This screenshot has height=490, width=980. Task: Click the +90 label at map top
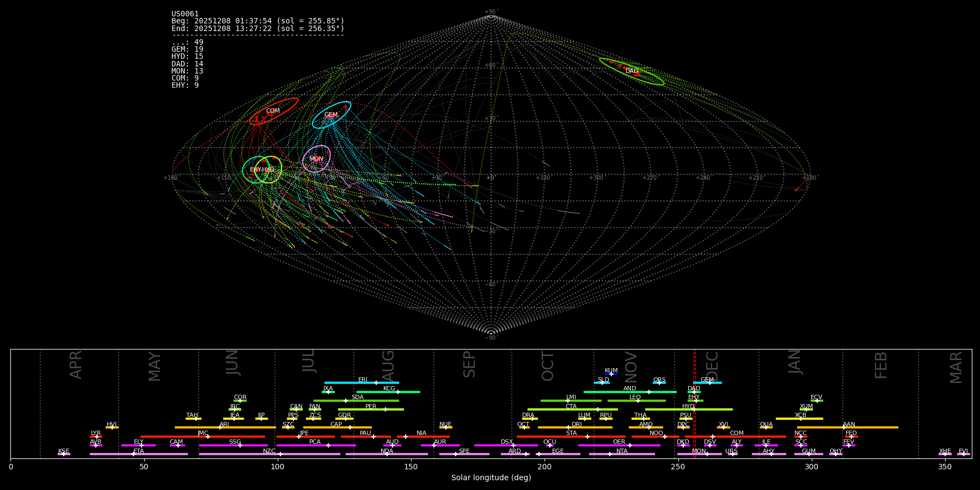tap(491, 12)
